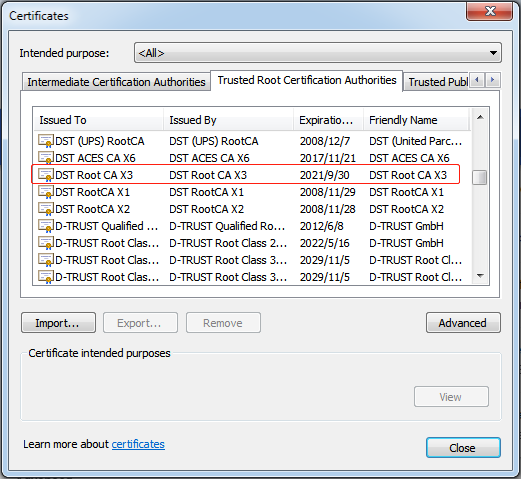Click certificate icon for DST RootCA X1
521x479 pixels.
[46, 192]
